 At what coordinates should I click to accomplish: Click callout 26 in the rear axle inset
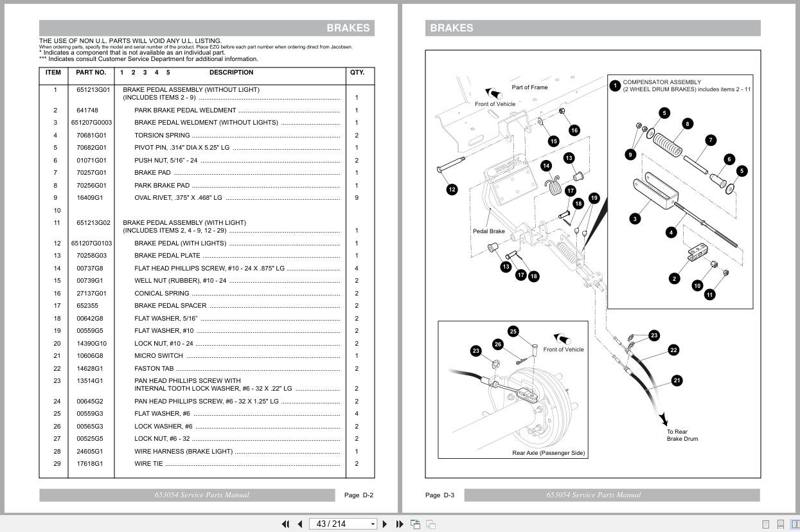coord(497,344)
